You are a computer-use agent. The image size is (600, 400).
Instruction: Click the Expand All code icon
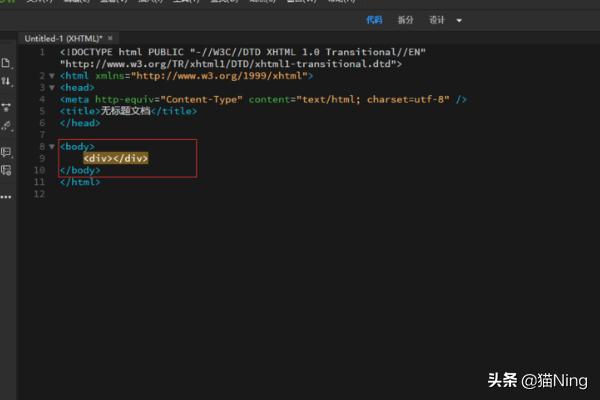click(6, 105)
